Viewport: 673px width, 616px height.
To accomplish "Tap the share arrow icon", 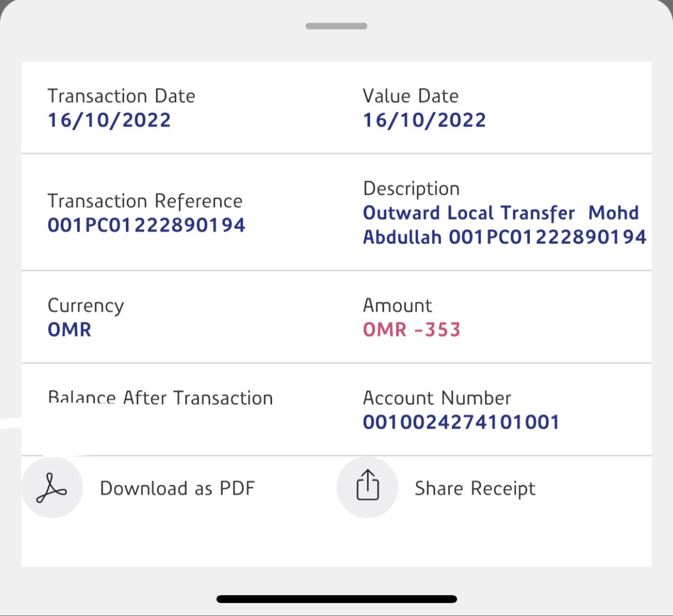I will (x=367, y=487).
